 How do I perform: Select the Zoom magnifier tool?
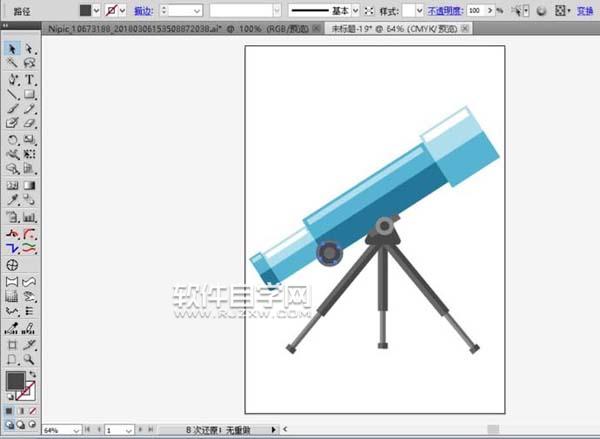coord(29,358)
